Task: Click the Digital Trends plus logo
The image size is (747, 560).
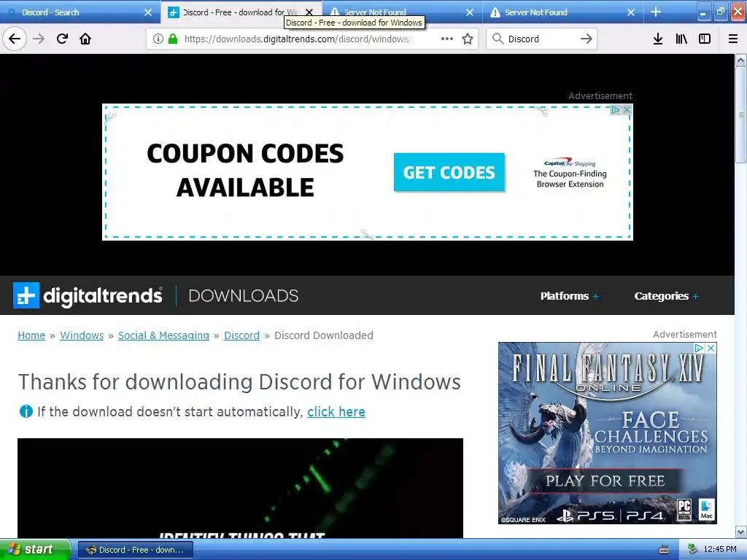Action: click(26, 295)
